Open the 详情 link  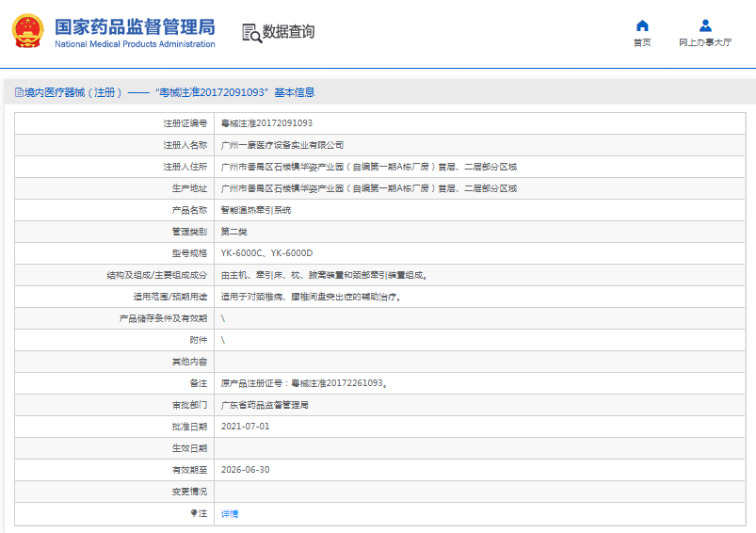coord(230,514)
